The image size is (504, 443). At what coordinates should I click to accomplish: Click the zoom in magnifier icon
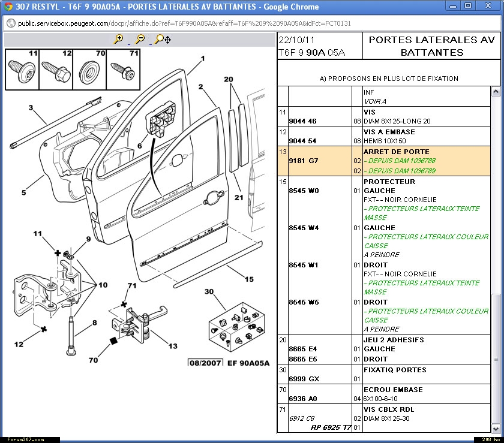[x=119, y=39]
